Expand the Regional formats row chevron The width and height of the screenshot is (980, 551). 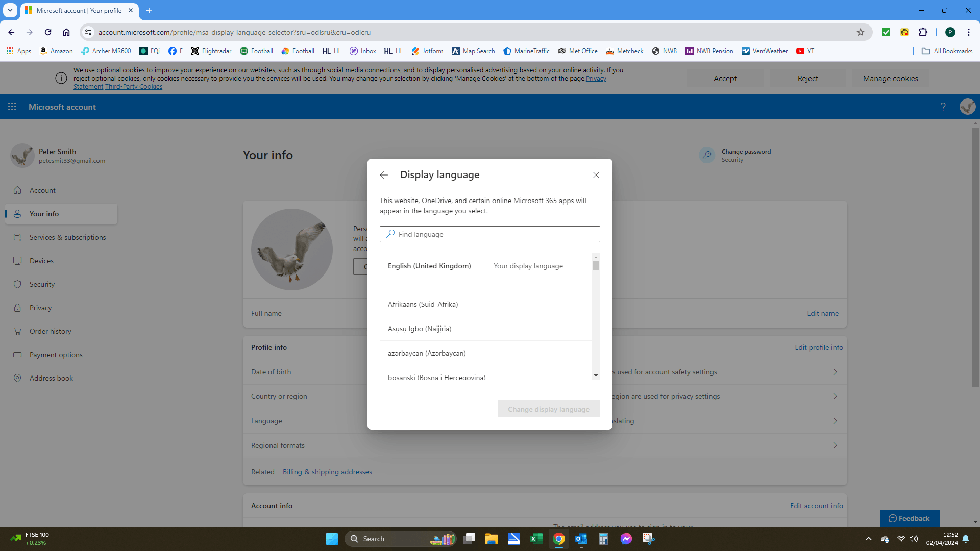point(835,445)
